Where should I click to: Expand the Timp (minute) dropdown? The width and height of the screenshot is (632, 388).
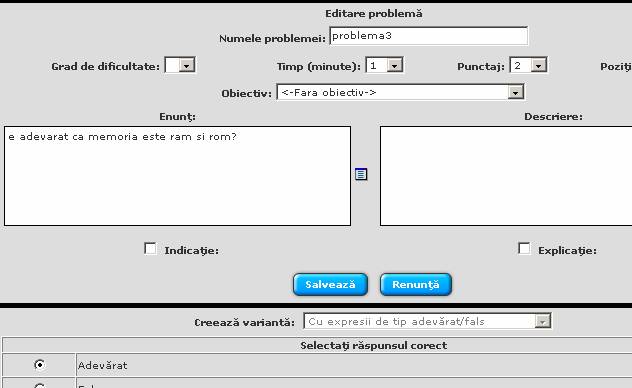(384, 65)
